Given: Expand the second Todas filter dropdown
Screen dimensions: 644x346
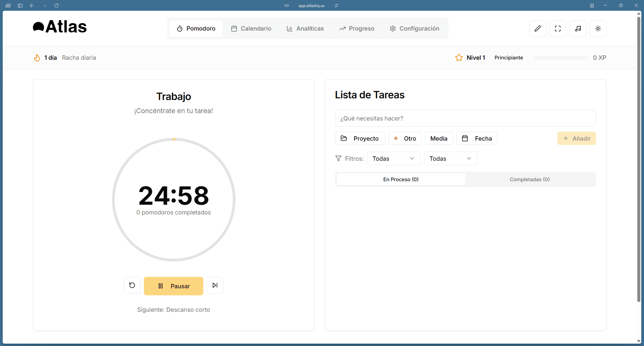Looking at the screenshot, I should [x=450, y=158].
